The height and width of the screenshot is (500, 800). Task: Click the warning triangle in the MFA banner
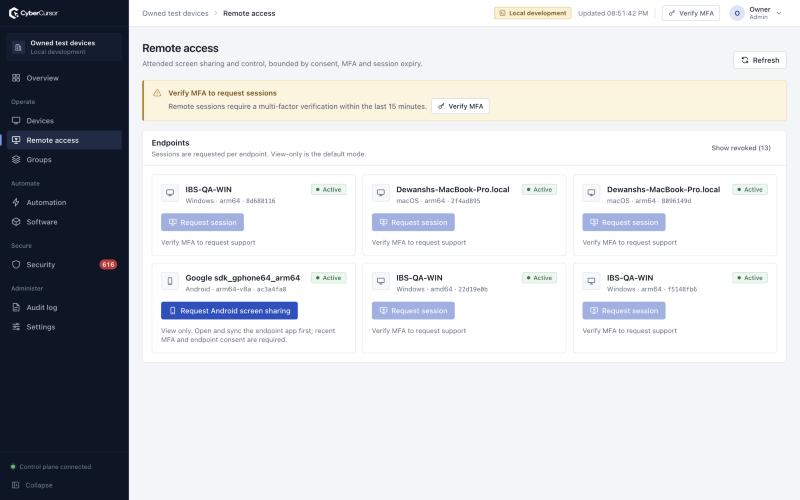[157, 93]
